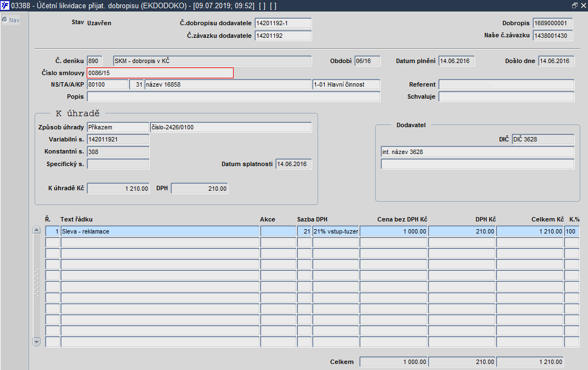588x370 pixels.
Task: Click the Cena bez DPH Kč column header
Action: [403, 219]
